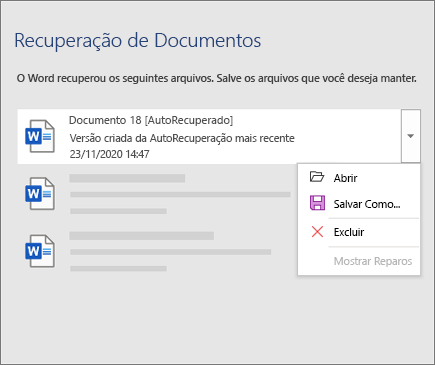Select the Documento 18 [AutoRecuperado] title
Image resolution: width=435 pixels, height=365 pixels.
tap(151, 120)
